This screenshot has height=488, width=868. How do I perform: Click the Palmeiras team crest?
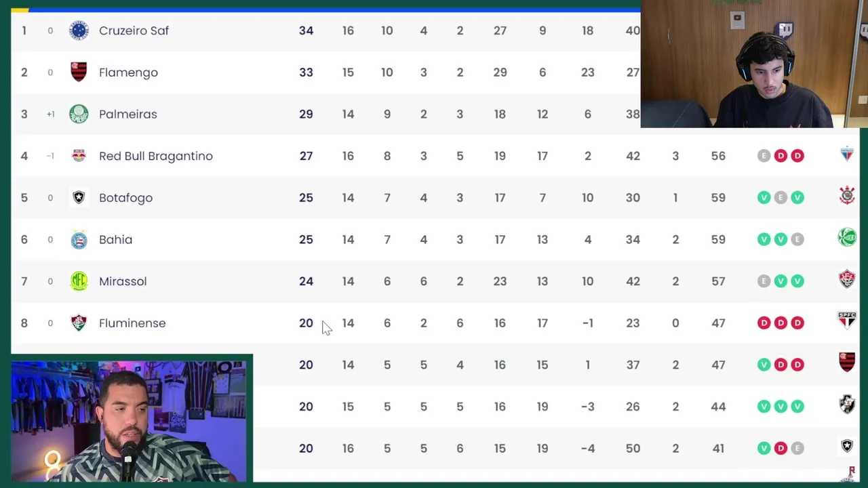(79, 114)
